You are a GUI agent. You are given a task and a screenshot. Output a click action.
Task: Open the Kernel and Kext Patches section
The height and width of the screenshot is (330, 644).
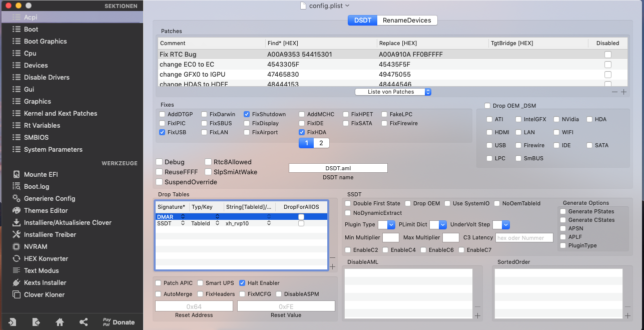pos(61,113)
